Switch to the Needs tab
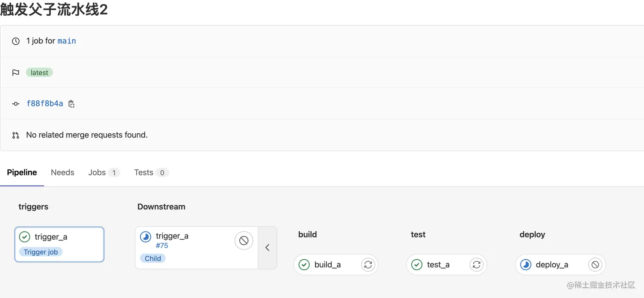 [x=63, y=172]
